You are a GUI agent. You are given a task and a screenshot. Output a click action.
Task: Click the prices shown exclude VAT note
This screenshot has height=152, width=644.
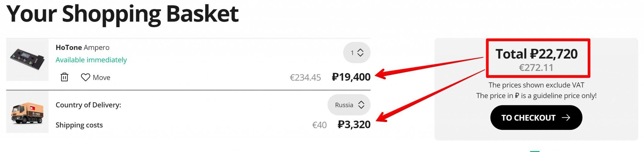click(x=536, y=85)
